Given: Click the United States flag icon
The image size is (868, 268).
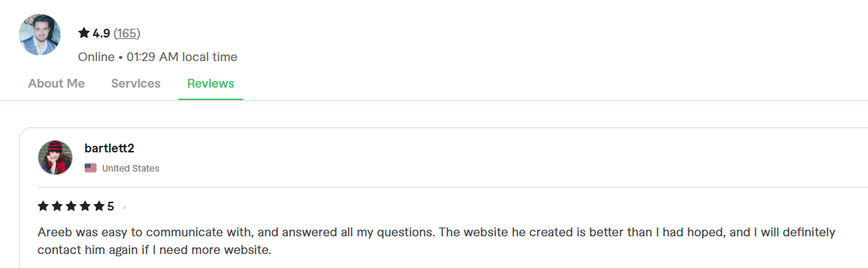Looking at the screenshot, I should coord(91,168).
